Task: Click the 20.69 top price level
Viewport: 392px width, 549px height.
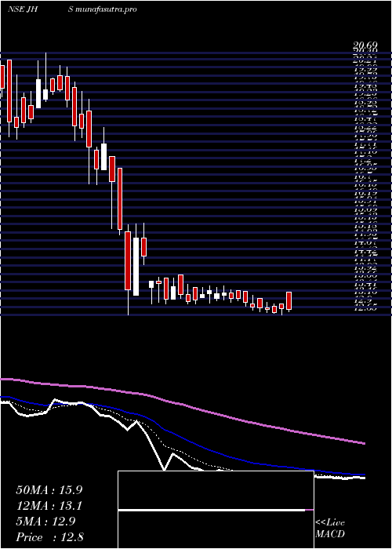Action: click(366, 45)
